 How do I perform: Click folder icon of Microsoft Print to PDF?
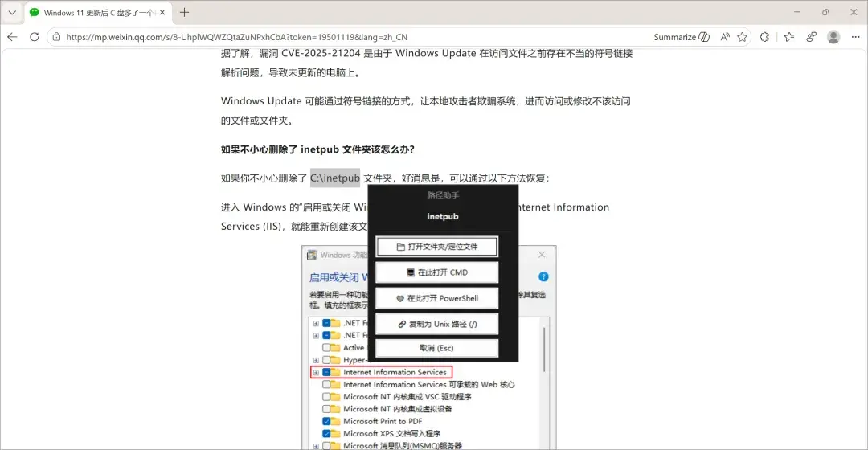pos(336,421)
